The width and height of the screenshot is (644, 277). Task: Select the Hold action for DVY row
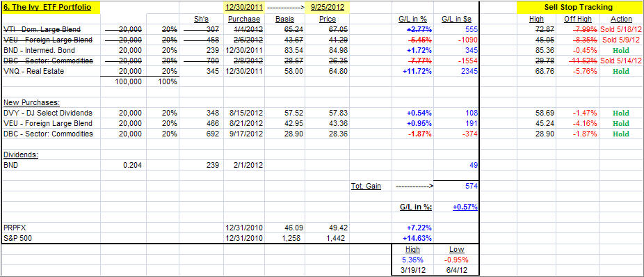point(620,113)
